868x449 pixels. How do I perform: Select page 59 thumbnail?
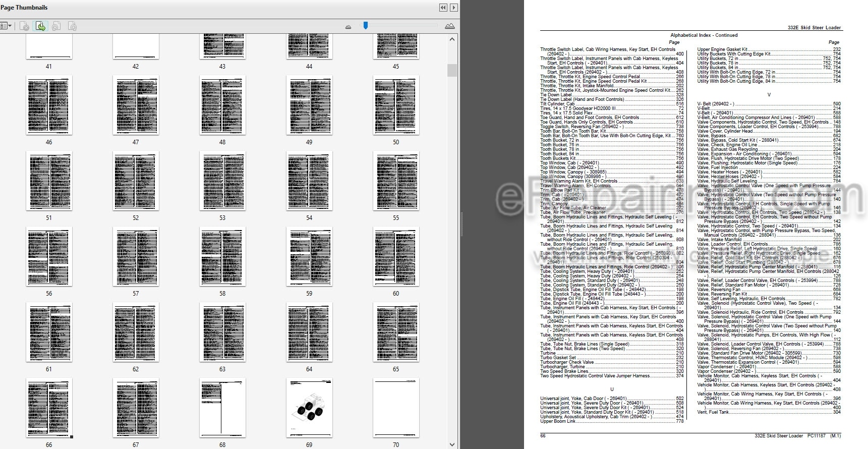[x=309, y=256]
